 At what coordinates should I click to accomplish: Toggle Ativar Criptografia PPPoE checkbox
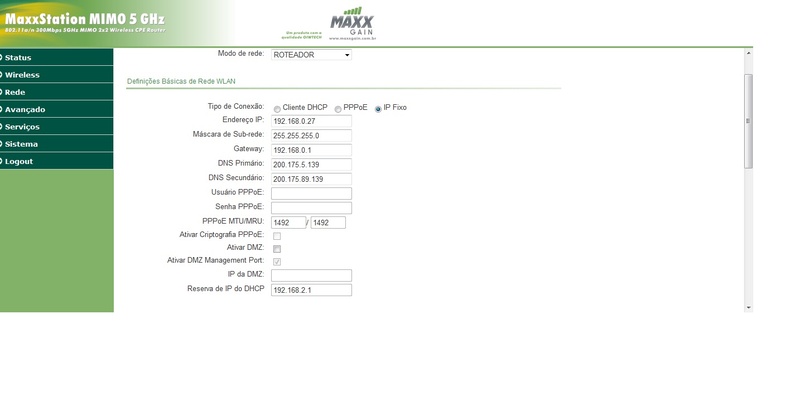(x=277, y=236)
